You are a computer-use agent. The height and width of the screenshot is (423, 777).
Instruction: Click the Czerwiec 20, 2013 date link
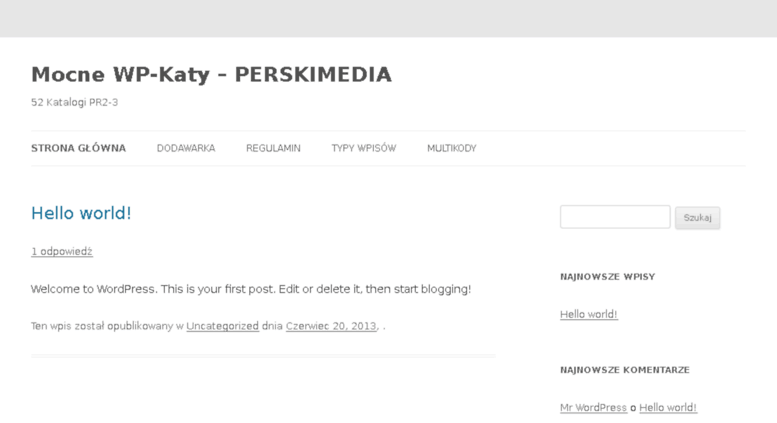pyautogui.click(x=331, y=326)
